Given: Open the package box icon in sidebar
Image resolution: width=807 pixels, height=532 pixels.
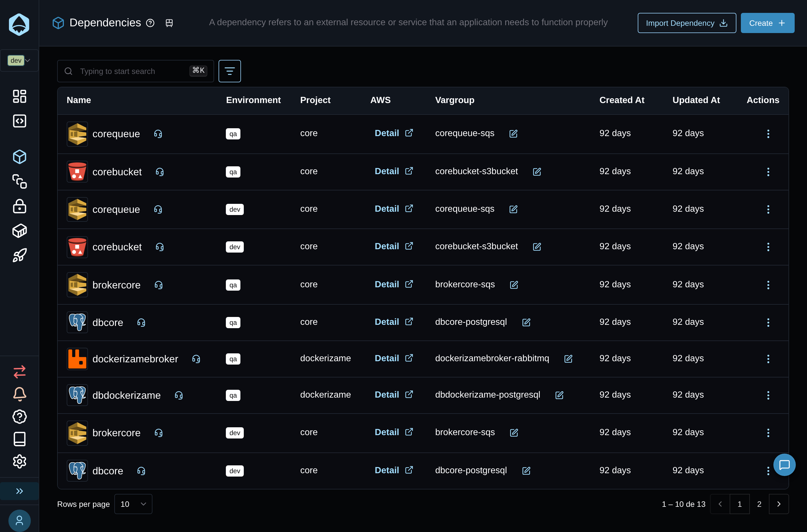Looking at the screenshot, I should tap(19, 231).
